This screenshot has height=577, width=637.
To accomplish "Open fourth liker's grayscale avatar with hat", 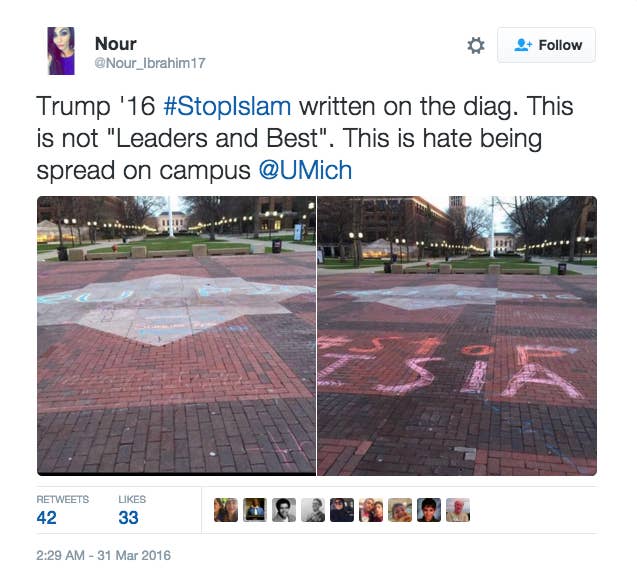I will pos(313,510).
